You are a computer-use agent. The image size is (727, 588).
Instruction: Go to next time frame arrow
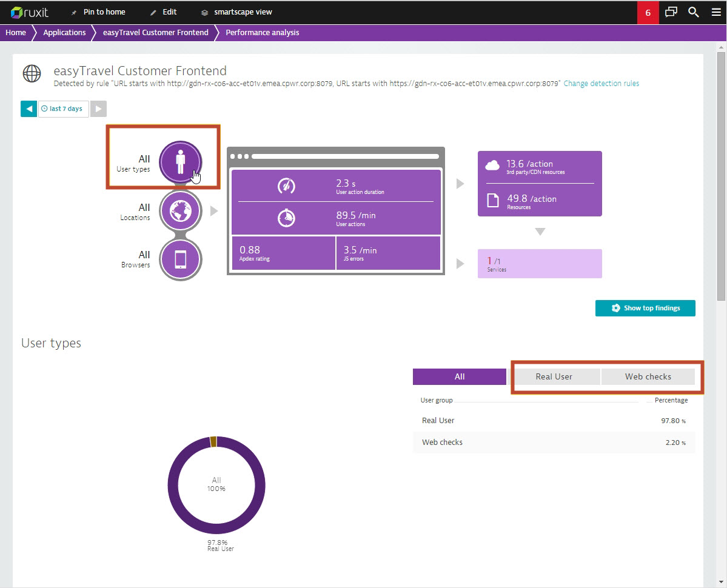pyautogui.click(x=98, y=109)
